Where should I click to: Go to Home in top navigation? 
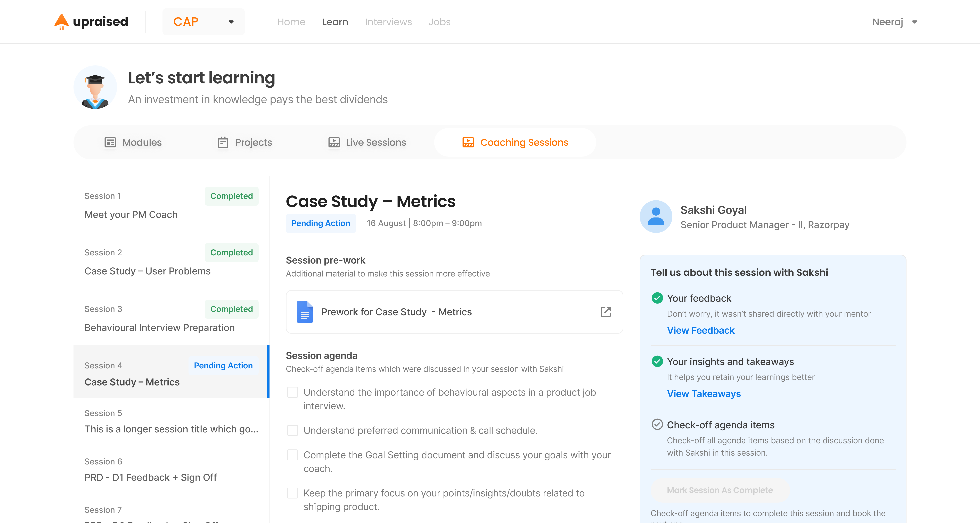point(291,22)
